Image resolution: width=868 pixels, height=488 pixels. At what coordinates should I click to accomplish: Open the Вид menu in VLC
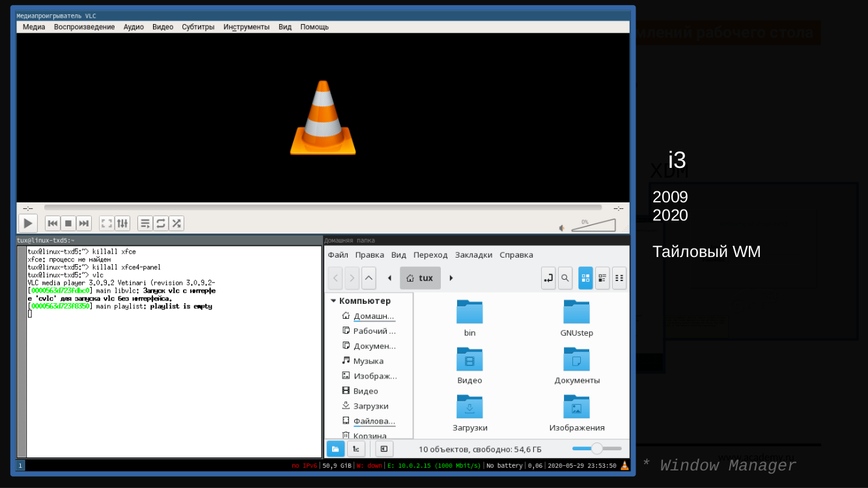[285, 27]
